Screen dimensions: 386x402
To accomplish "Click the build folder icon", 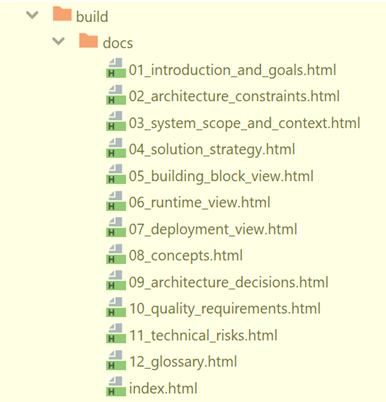I will pos(62,14).
